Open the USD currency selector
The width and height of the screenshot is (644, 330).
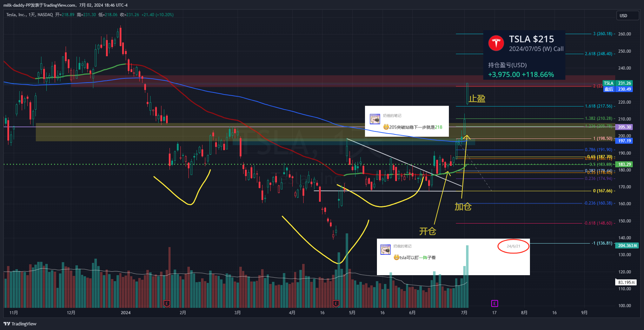click(627, 15)
